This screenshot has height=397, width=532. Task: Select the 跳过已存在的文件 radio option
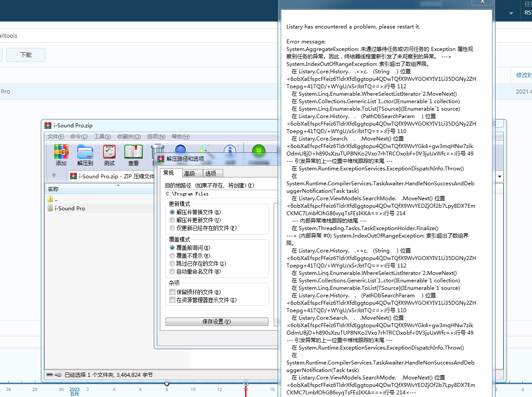(x=172, y=263)
